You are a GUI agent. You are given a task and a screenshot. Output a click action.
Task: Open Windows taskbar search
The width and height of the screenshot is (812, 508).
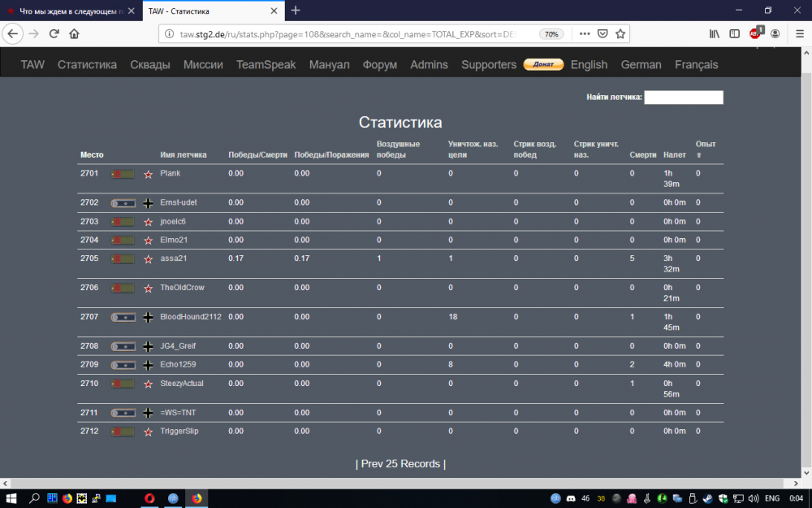(x=34, y=499)
